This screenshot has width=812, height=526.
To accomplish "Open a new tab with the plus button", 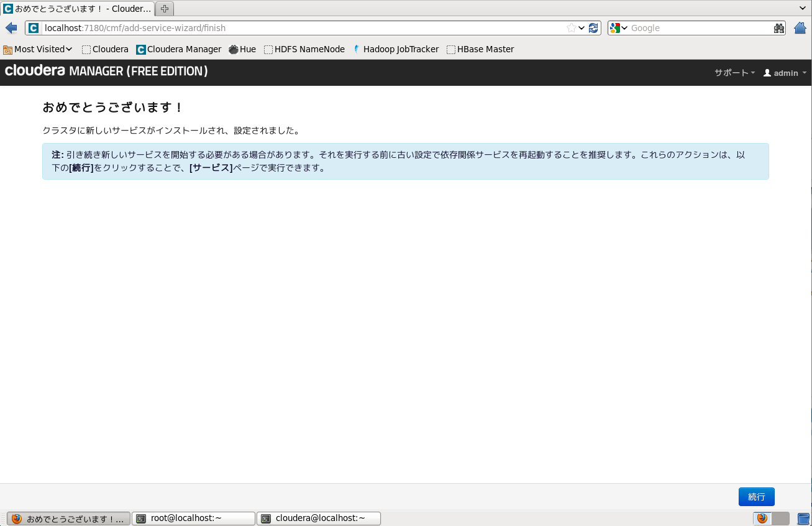I will click(165, 9).
